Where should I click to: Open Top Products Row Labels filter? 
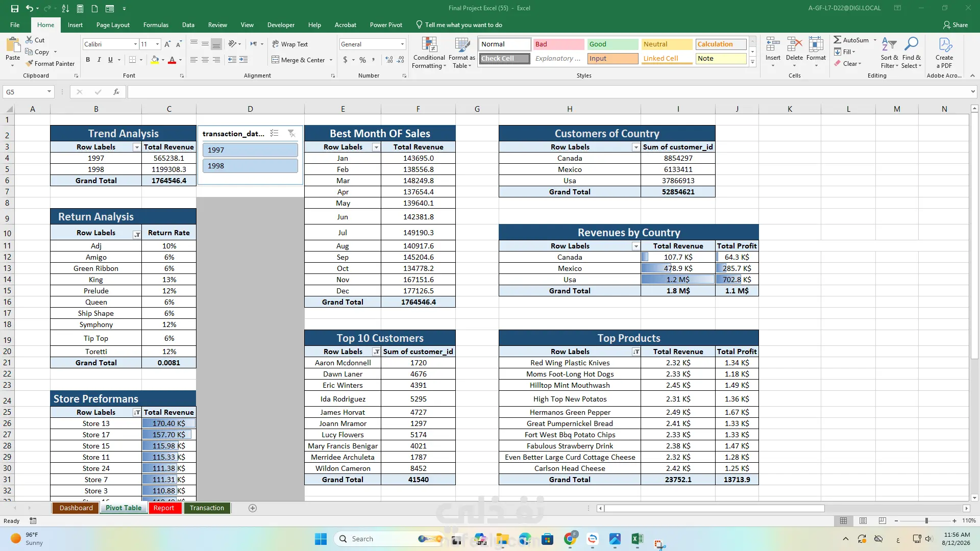pyautogui.click(x=636, y=352)
